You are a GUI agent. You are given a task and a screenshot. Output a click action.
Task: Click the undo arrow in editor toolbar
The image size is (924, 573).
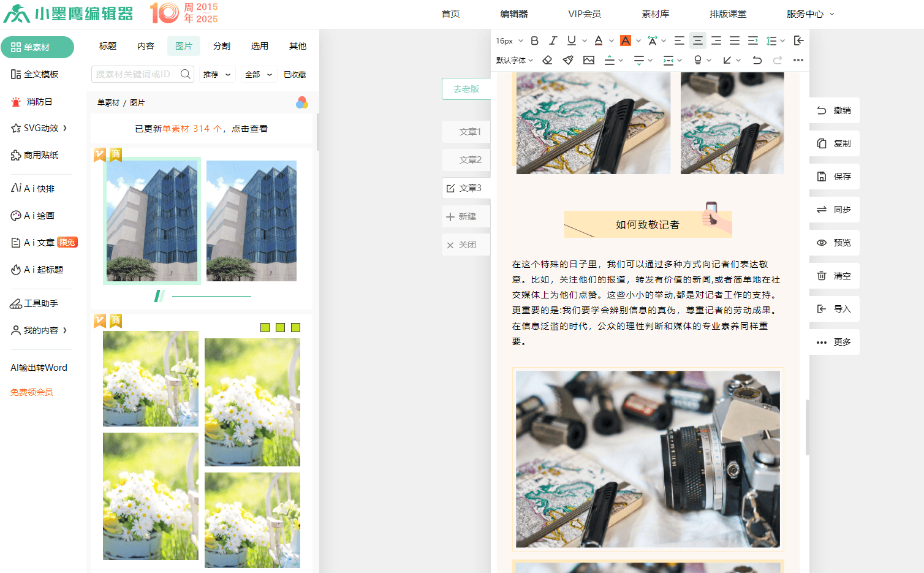pos(757,60)
